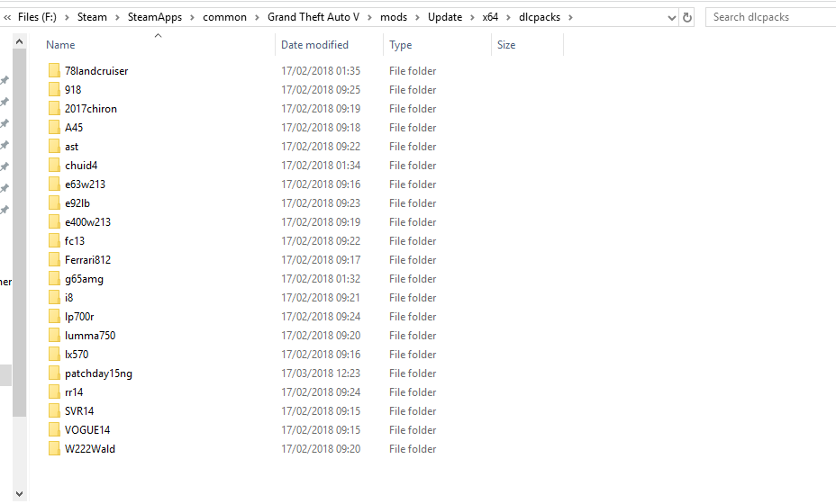Select the ast folder icon

[54, 147]
